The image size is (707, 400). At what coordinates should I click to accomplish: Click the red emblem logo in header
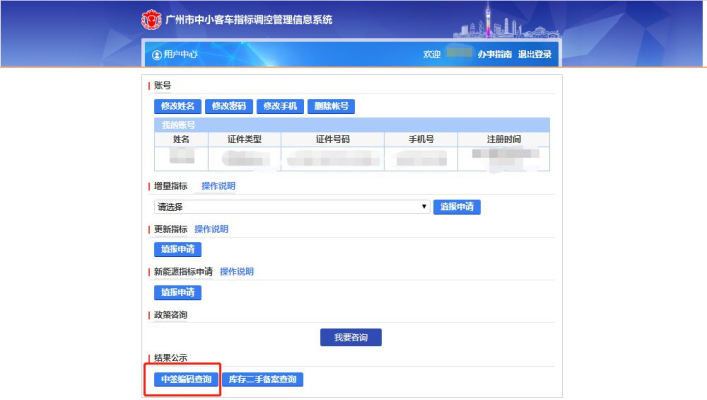point(149,19)
